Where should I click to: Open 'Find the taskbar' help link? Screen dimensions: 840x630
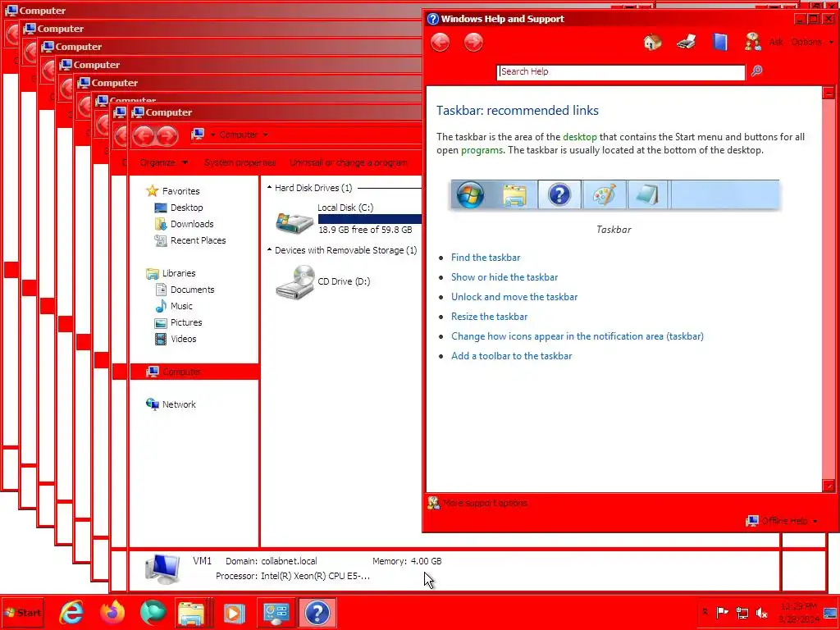pos(486,258)
